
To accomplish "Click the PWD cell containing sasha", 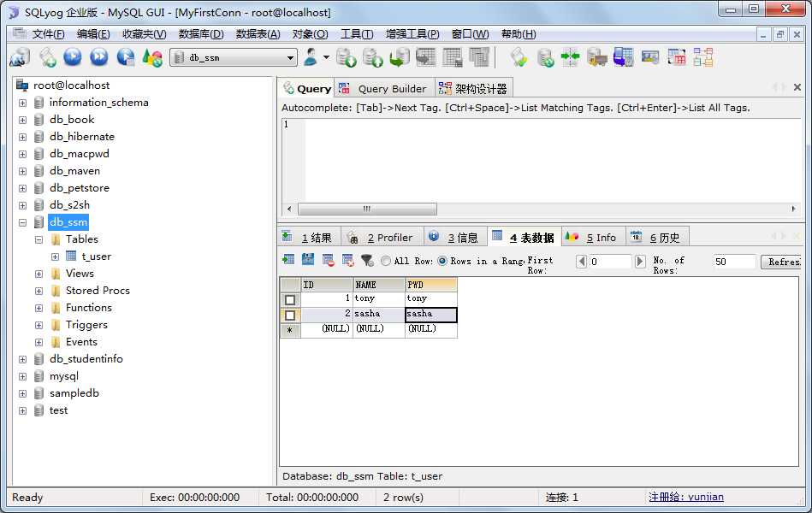I will click(431, 315).
